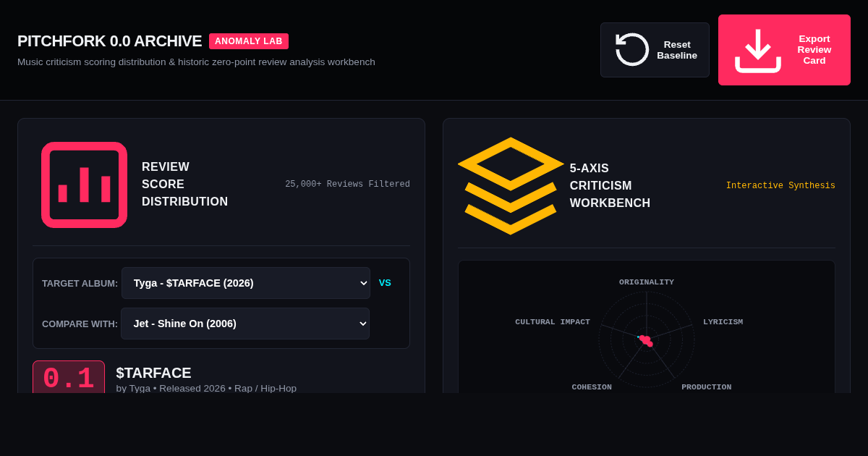The width and height of the screenshot is (868, 456).
Task: Click the yellow stacked layers workbench icon
Action: (511, 186)
